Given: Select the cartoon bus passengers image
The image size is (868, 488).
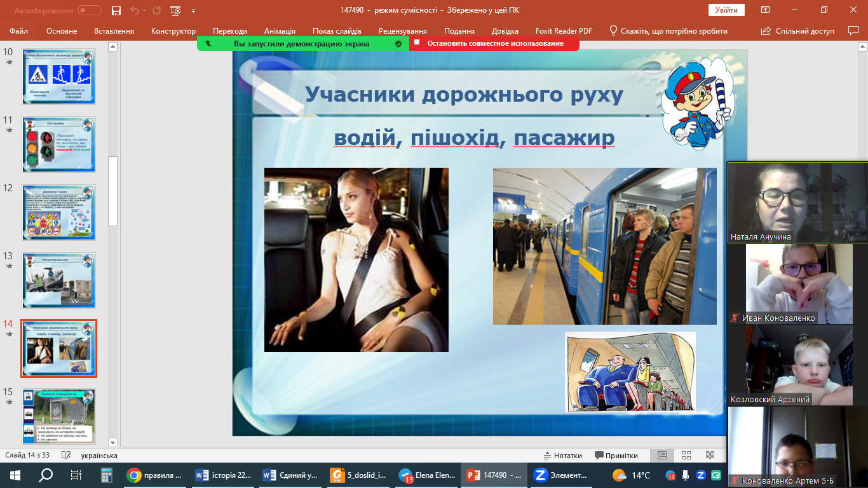Looking at the screenshot, I should (630, 372).
